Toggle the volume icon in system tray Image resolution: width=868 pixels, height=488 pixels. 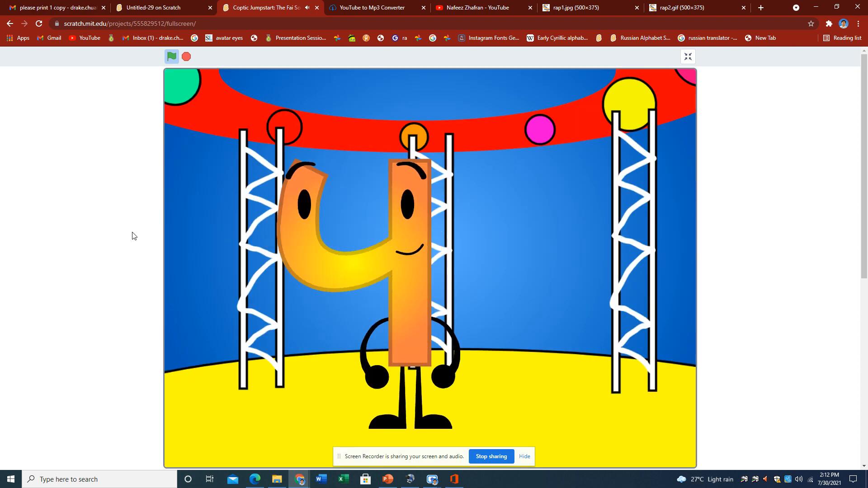[799, 479]
